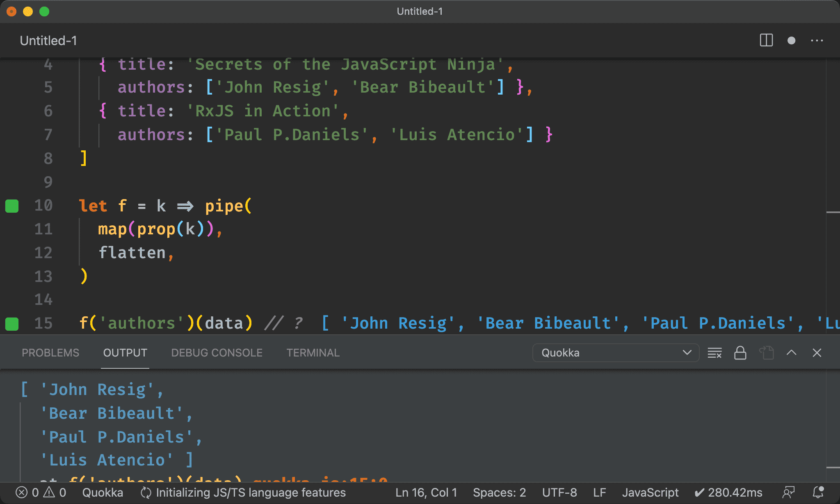Close the bottom panel
Screen dimensions: 840x504
pyautogui.click(x=817, y=353)
